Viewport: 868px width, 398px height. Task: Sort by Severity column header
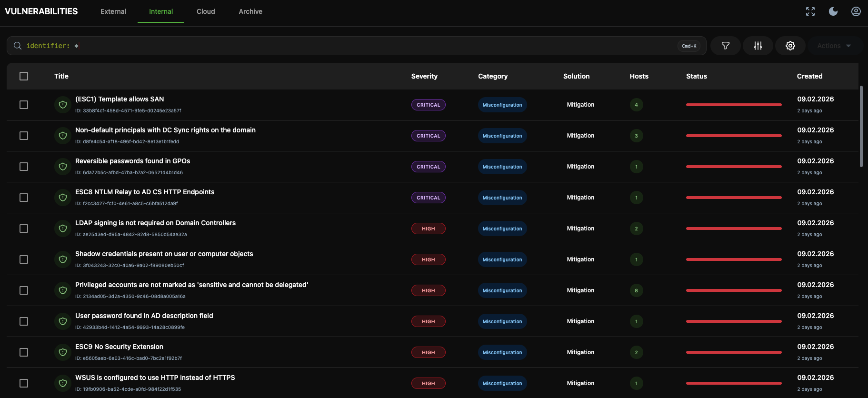click(424, 76)
